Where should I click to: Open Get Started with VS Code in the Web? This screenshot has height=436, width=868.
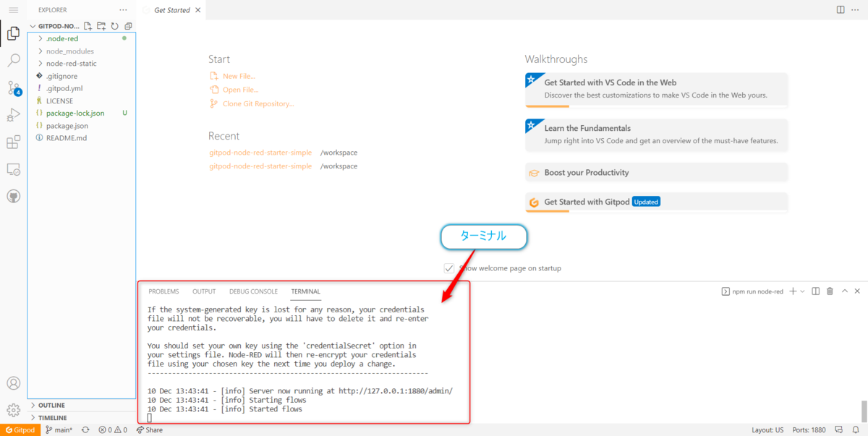[x=656, y=90]
